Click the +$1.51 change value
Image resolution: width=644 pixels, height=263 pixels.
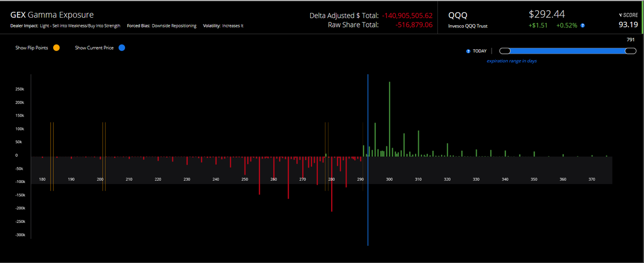tap(538, 25)
